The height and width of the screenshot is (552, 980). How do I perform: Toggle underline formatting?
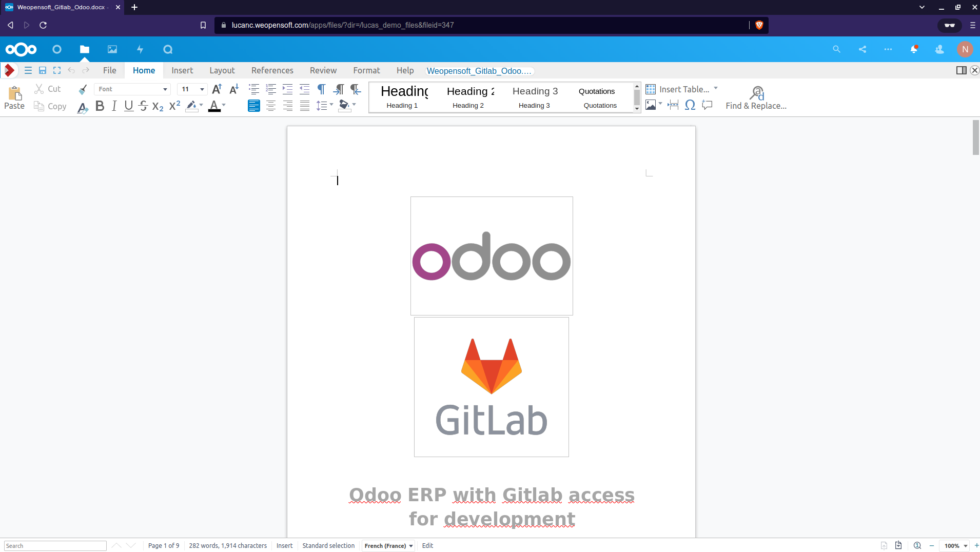129,106
